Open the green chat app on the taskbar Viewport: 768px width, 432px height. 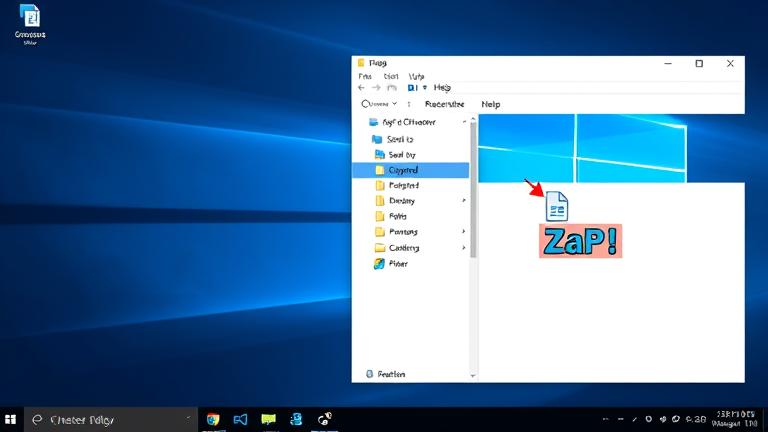[x=268, y=420]
